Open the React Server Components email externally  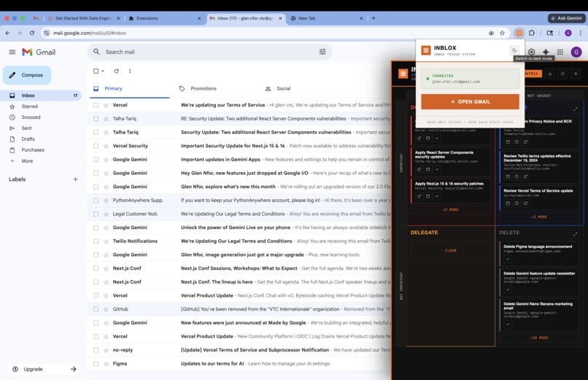pyautogui.click(x=419, y=169)
